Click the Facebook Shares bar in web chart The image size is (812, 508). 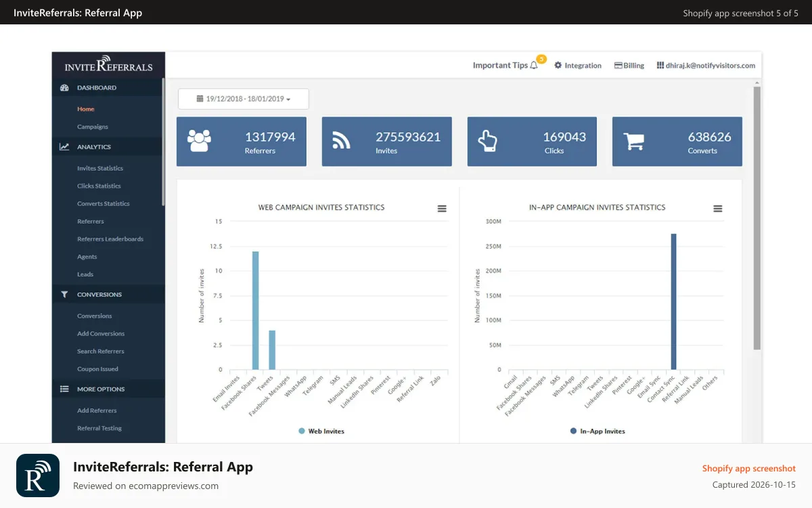tap(256, 310)
